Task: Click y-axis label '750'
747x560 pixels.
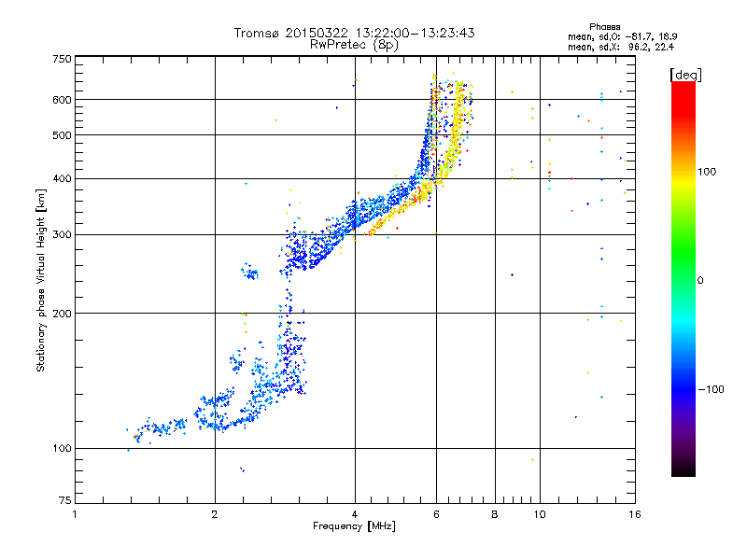Action: (x=62, y=59)
